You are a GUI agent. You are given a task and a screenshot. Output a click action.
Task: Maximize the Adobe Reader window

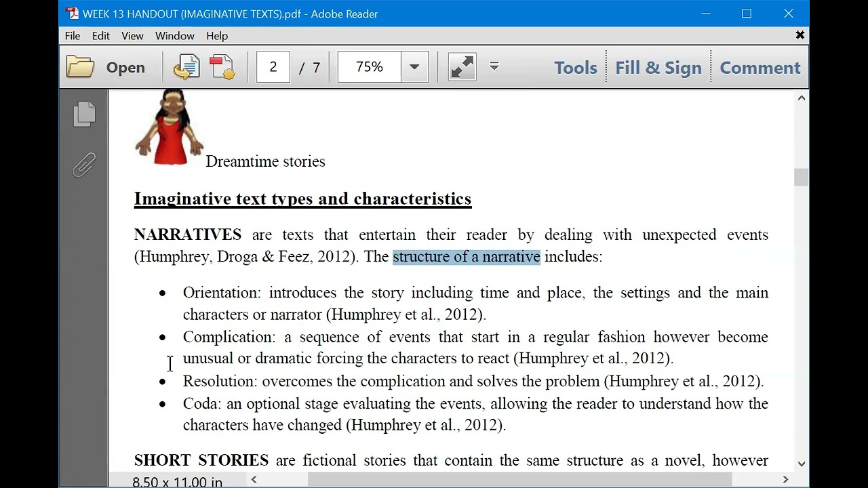pyautogui.click(x=747, y=14)
